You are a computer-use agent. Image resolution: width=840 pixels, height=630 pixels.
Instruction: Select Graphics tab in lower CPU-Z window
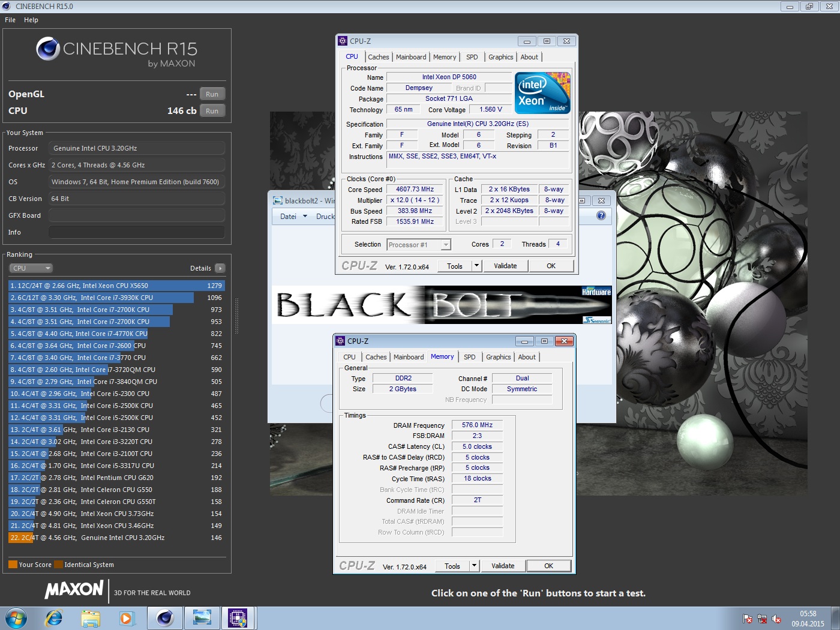point(498,357)
